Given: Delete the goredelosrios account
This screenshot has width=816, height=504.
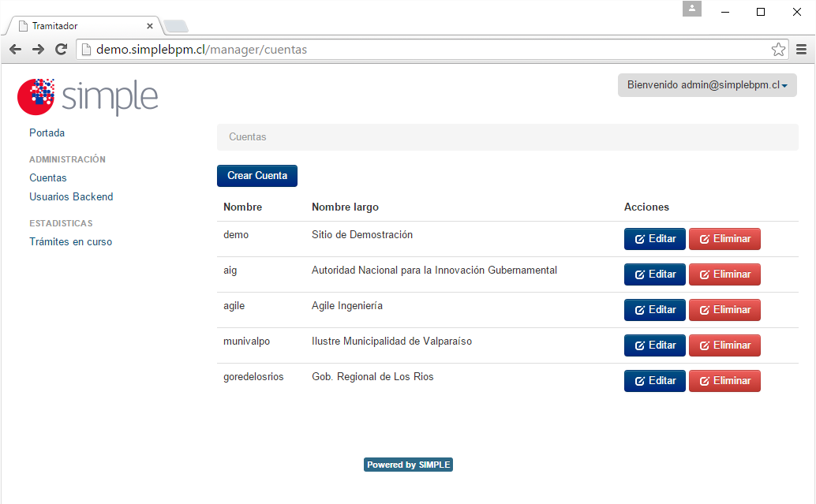Looking at the screenshot, I should click(x=724, y=381).
